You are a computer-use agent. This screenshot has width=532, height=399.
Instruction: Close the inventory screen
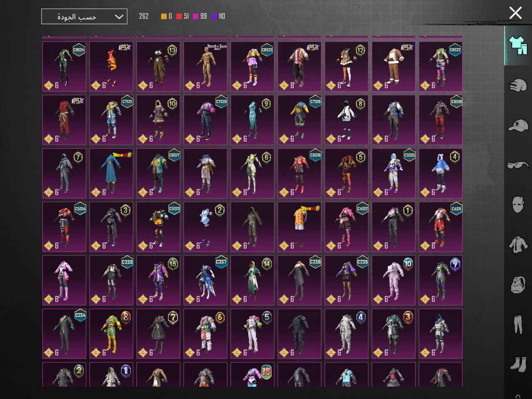[515, 13]
